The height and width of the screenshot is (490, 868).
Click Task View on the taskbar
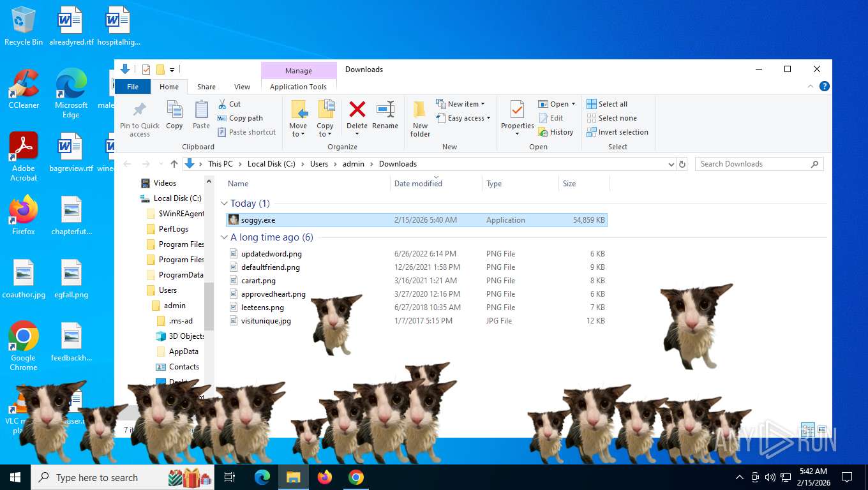click(x=230, y=477)
